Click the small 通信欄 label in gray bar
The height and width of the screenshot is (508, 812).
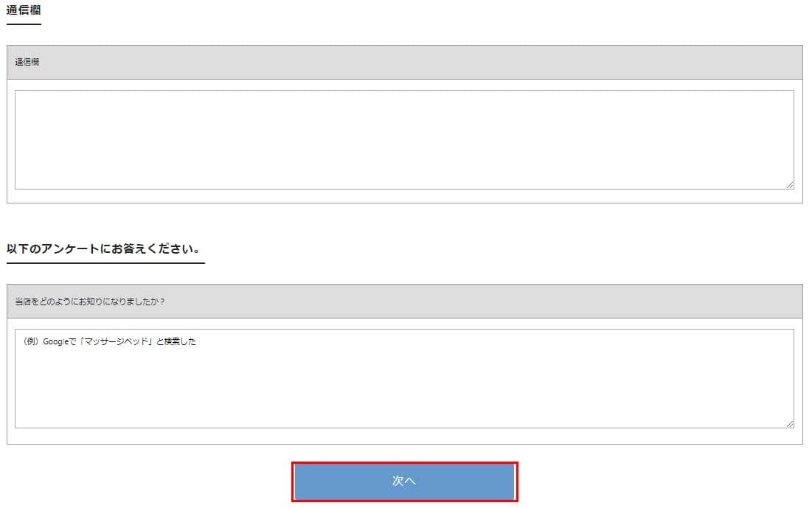point(27,63)
